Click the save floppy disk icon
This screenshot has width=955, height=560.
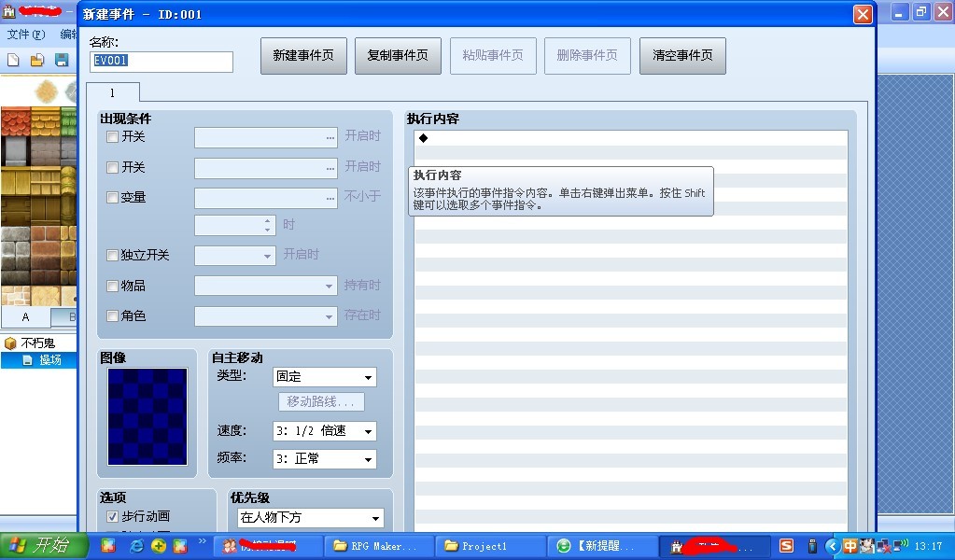coord(62,60)
